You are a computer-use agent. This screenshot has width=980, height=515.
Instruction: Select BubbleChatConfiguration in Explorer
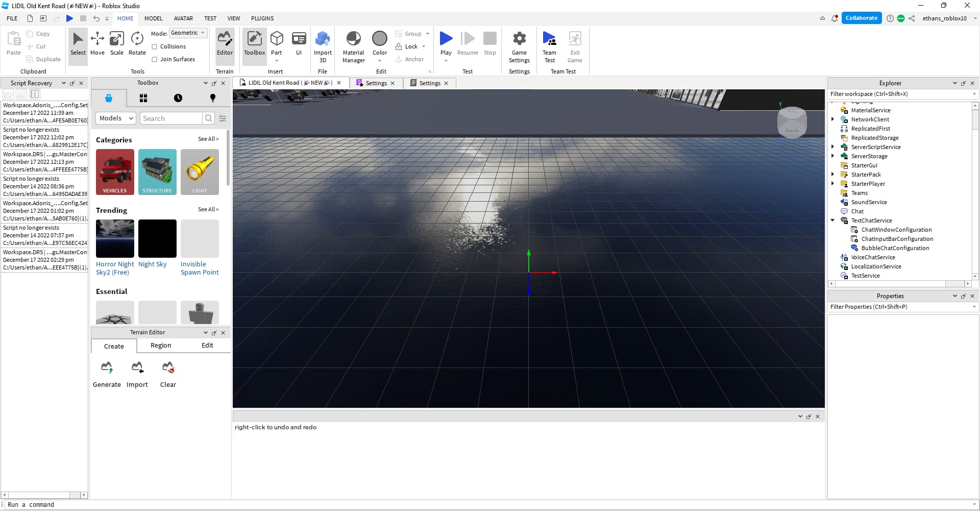895,248
